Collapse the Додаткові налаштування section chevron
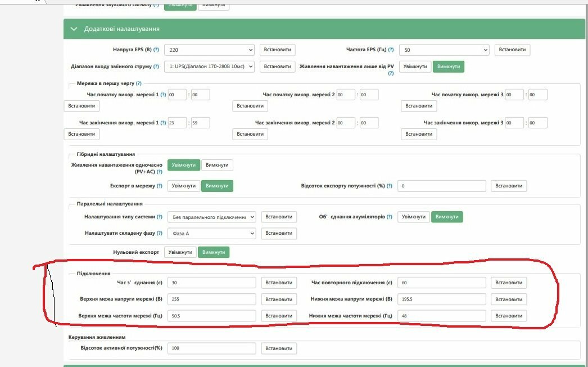 (74, 29)
